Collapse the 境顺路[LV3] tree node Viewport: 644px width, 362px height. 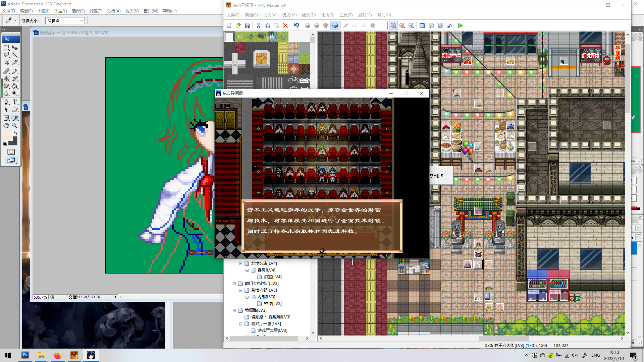tap(234, 310)
